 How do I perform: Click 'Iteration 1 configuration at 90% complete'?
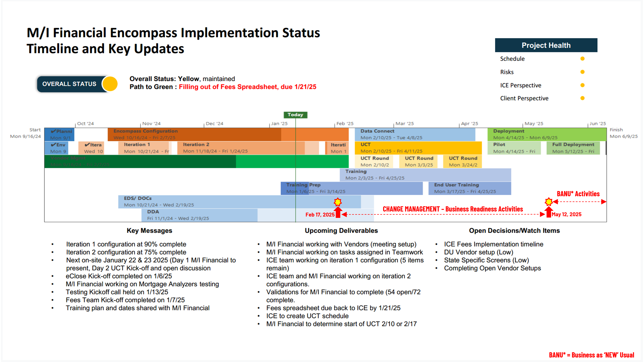coord(126,244)
